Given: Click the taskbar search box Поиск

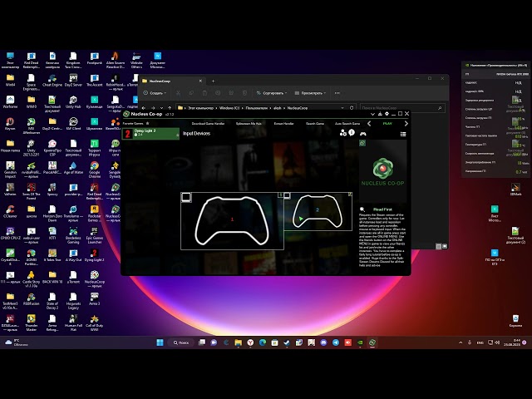Looking at the screenshot, I should pos(181,342).
